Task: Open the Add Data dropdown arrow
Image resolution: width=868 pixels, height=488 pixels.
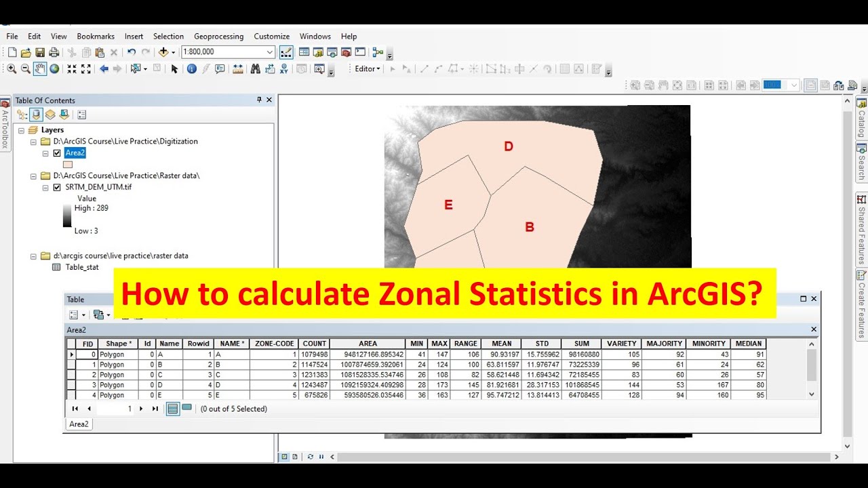Action: pos(173,52)
